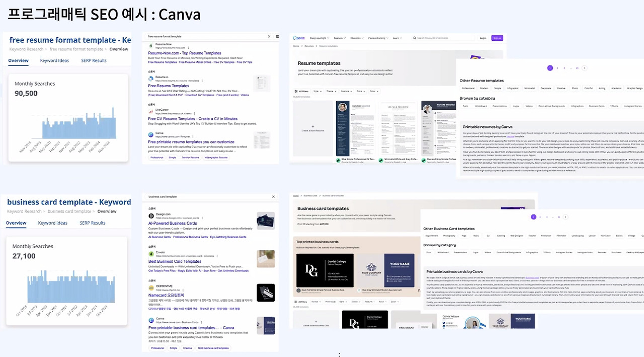The height and width of the screenshot is (357, 644).
Task: Open the three-dot menu beside LiveCareer URL
Action: (x=194, y=114)
